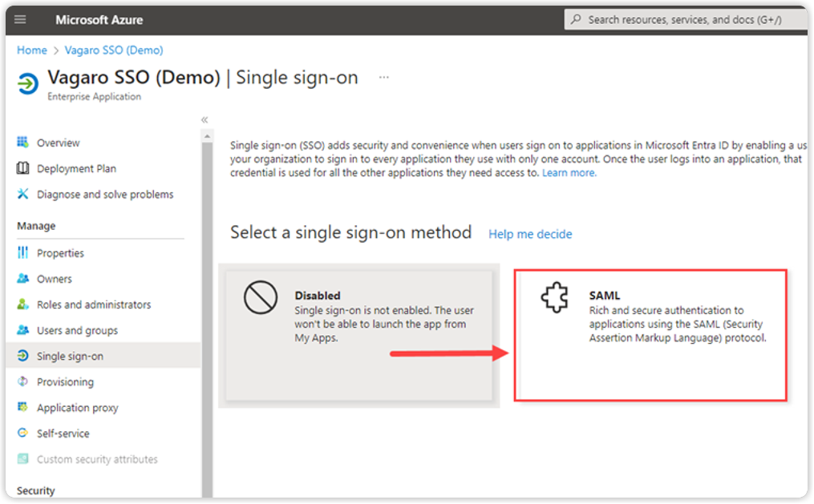The image size is (814, 504).
Task: Open Help me decide link
Action: (x=530, y=234)
